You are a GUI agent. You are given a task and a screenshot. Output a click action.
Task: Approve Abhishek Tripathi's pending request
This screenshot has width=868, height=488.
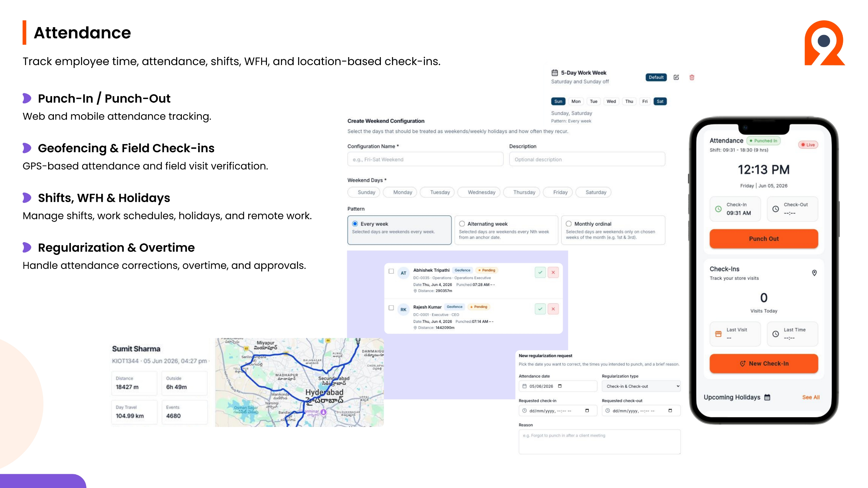pyautogui.click(x=540, y=272)
